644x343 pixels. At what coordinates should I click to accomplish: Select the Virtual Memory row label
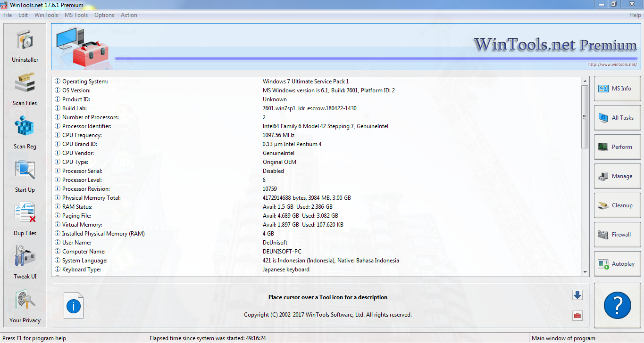82,225
